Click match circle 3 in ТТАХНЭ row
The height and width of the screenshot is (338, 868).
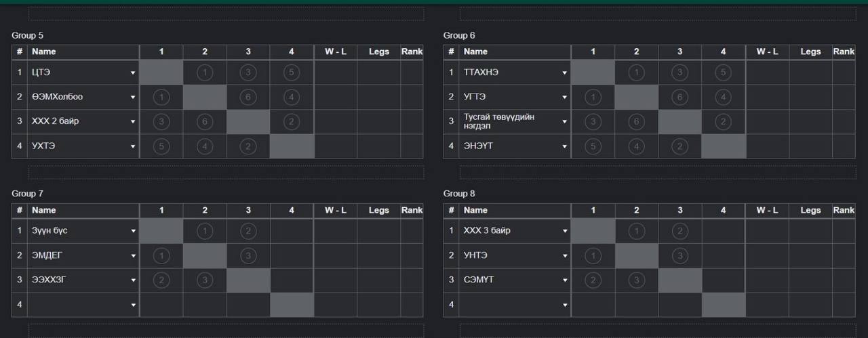pos(679,72)
